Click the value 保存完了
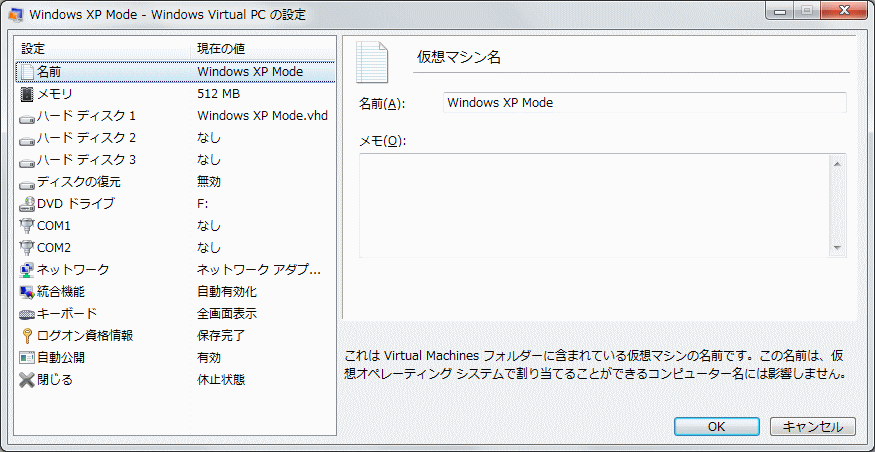 221,335
